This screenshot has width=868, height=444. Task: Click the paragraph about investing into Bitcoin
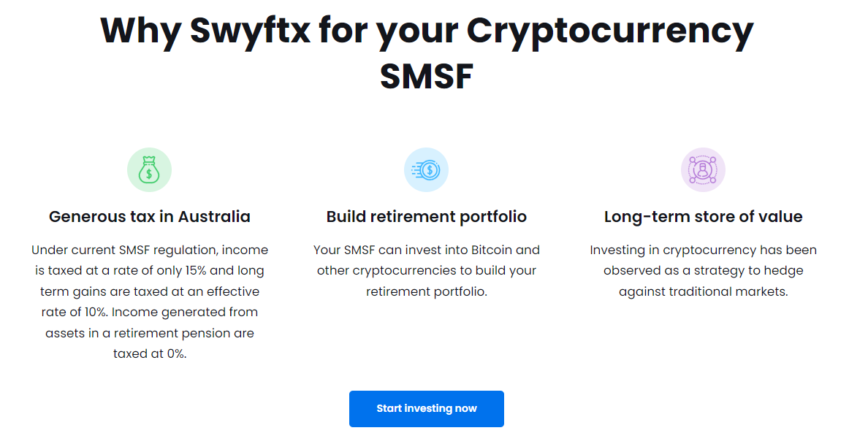click(x=426, y=271)
